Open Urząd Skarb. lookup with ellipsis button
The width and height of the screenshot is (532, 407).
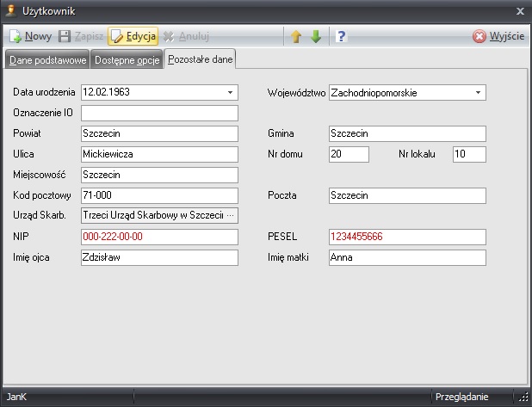point(230,216)
